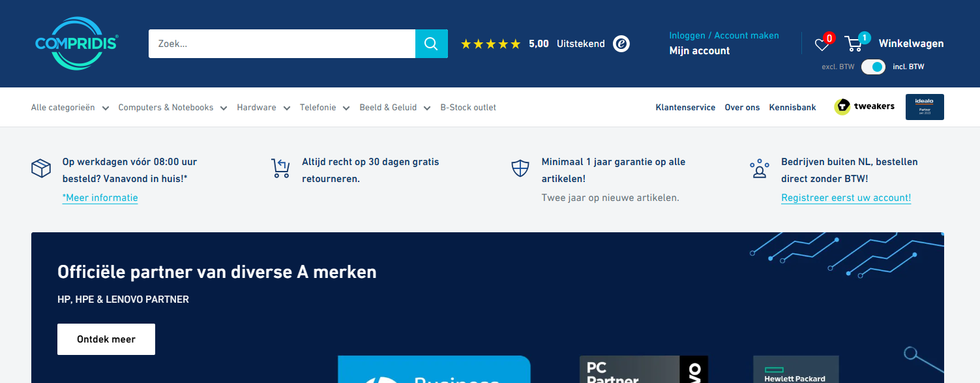This screenshot has height=383, width=980.
Task: Open the Klantenservice menu item
Action: (x=685, y=107)
